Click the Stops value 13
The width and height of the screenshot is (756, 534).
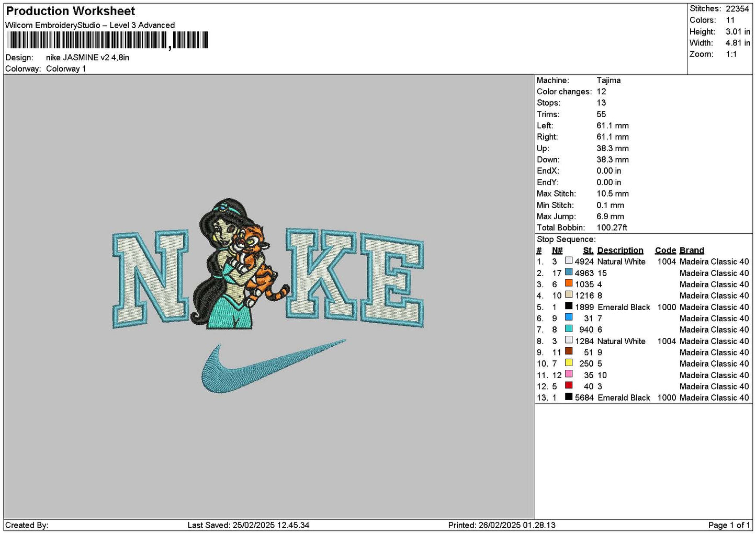point(601,103)
